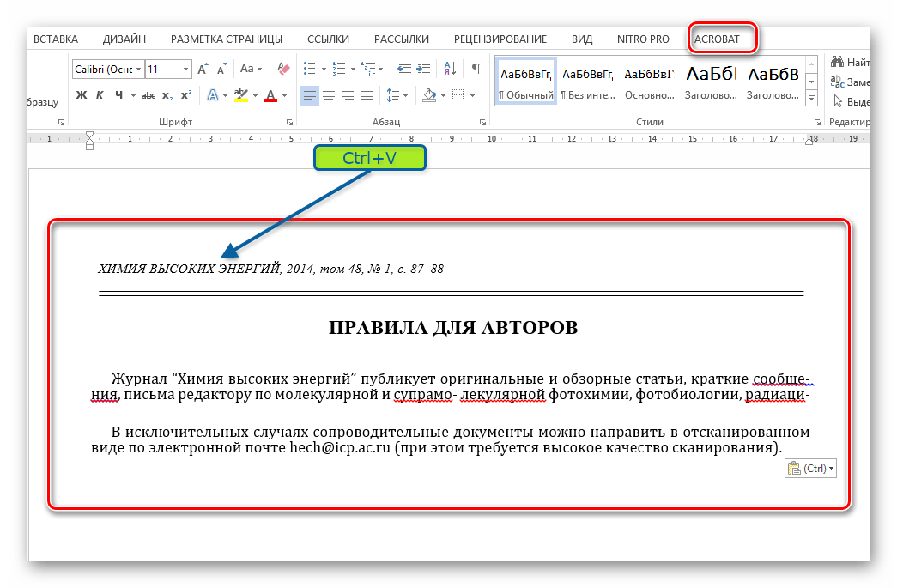
Task: Click the Grow Font size icon
Action: [x=203, y=69]
